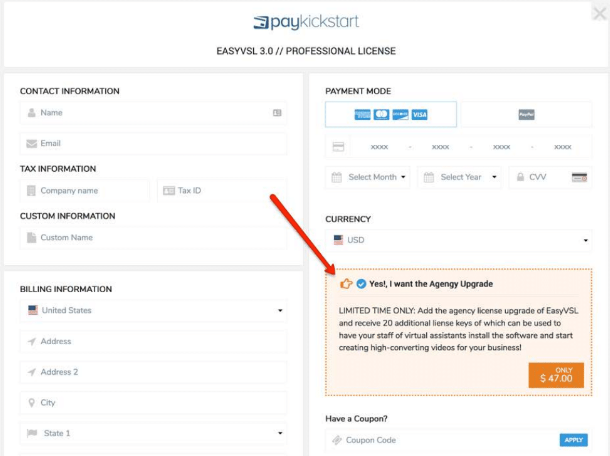Click the PayKickstart logo
610x456 pixels.
tap(306, 22)
